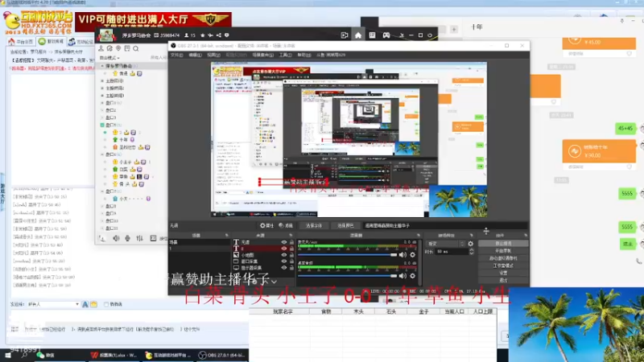Click person icon above channel list
This screenshot has height=362, width=644.
[x=101, y=48]
